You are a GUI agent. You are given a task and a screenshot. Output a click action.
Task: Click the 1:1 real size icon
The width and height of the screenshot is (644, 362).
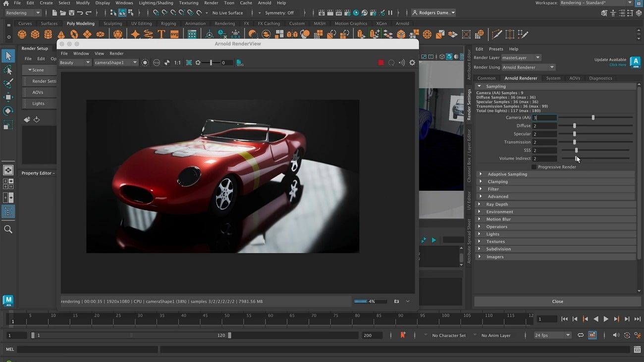[177, 63]
